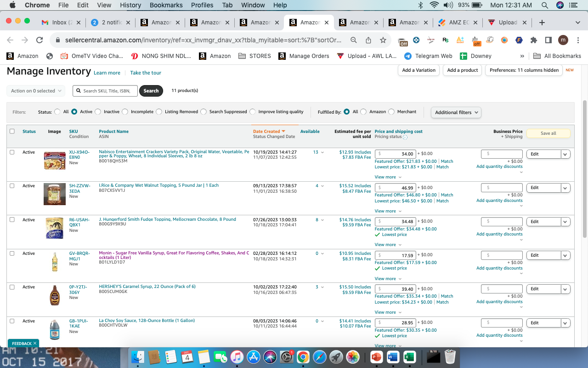Viewport: 588px width, 368px height.
Task: Open the Chrome three-dot menu
Action: [x=578, y=40]
